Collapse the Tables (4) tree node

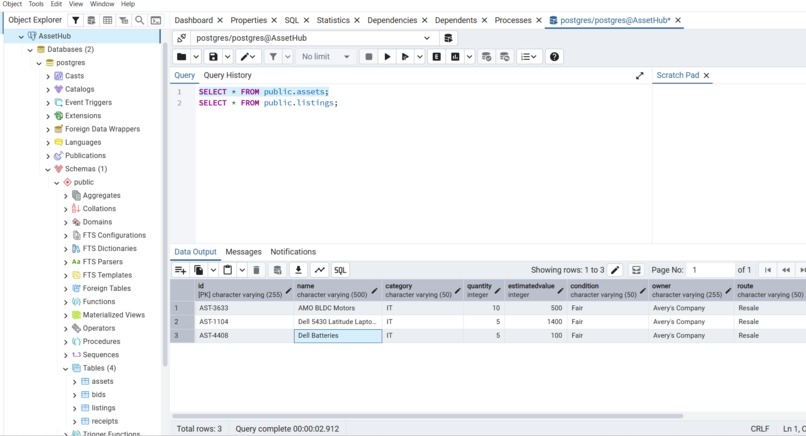coord(66,369)
